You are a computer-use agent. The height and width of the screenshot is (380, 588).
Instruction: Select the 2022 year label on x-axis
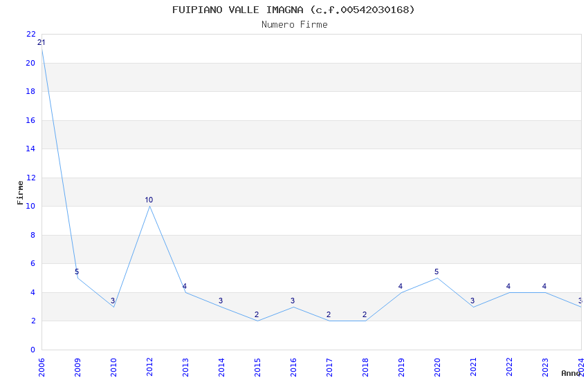[x=510, y=368]
